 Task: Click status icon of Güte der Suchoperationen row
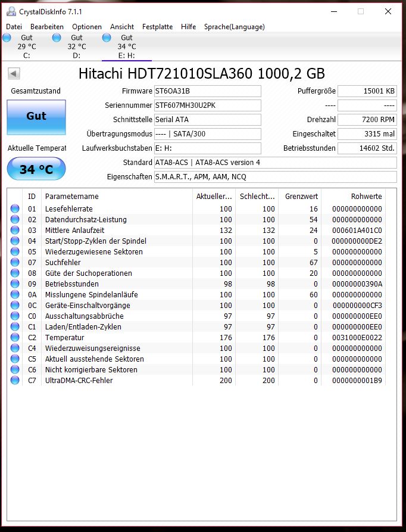tap(15, 273)
